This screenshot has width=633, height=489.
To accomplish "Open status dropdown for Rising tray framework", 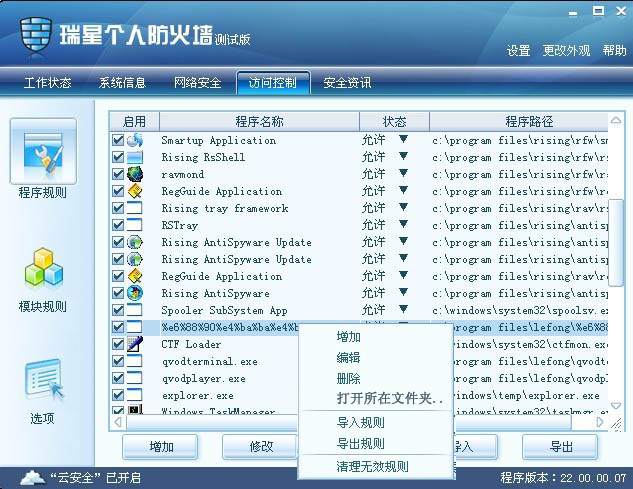I will pyautogui.click(x=403, y=207).
